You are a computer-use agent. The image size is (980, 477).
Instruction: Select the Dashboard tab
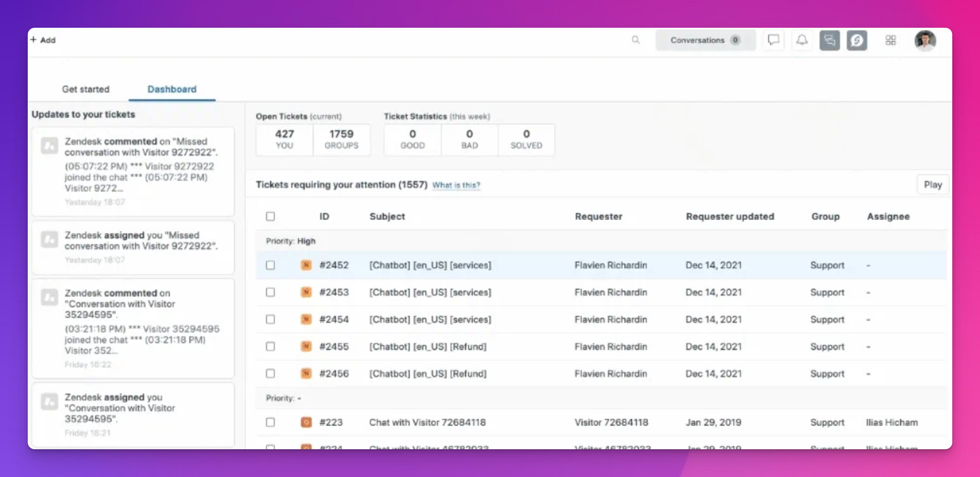pyautogui.click(x=172, y=89)
